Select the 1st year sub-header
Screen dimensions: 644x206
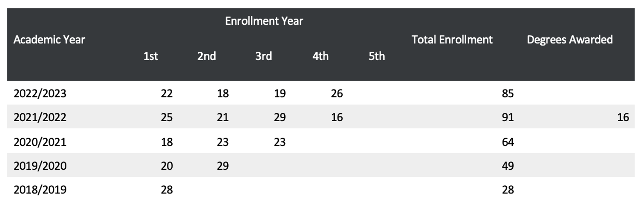[150, 56]
